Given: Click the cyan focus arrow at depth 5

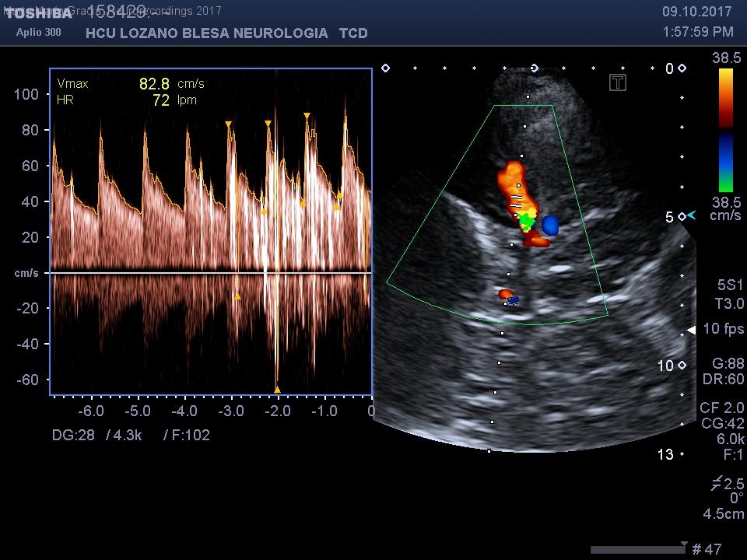Looking at the screenshot, I should tap(692, 215).
